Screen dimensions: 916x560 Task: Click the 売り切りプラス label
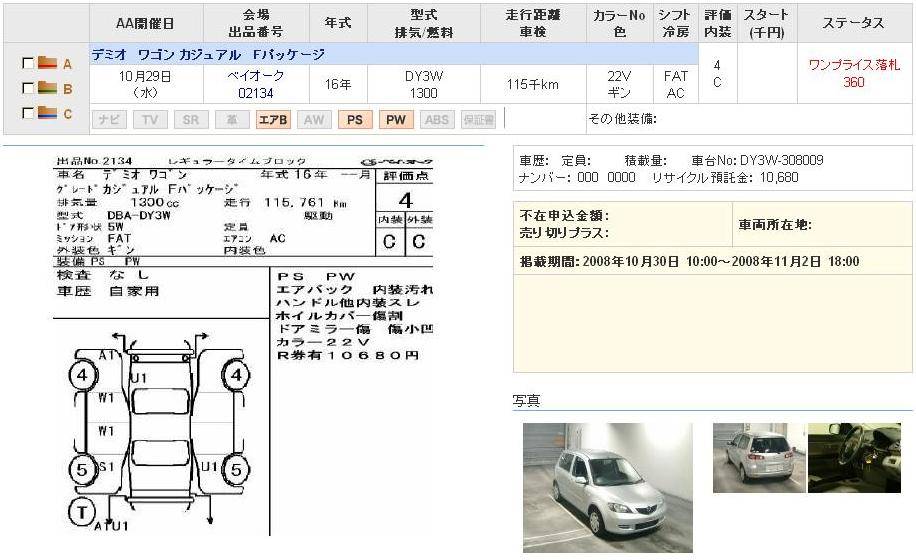pyautogui.click(x=564, y=232)
